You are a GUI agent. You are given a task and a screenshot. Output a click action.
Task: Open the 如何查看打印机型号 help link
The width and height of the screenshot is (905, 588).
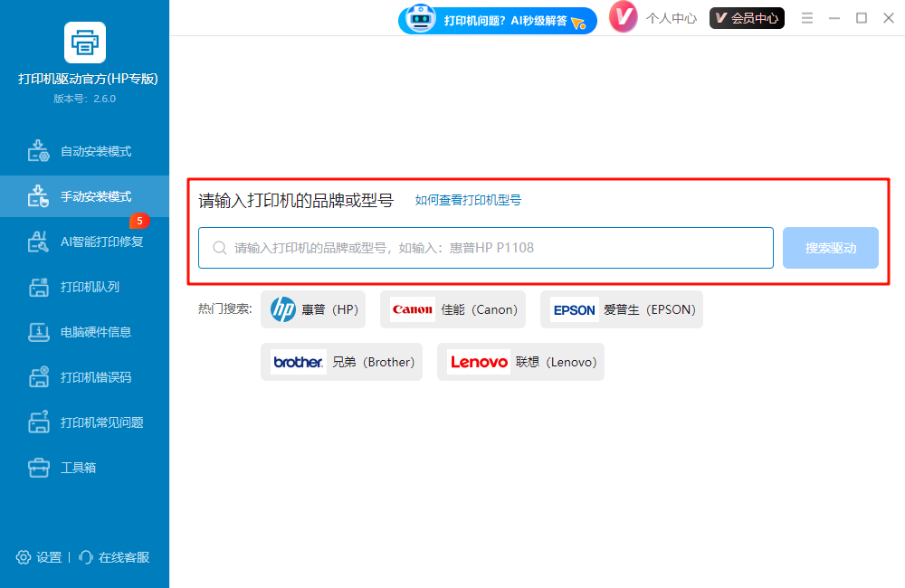(468, 201)
